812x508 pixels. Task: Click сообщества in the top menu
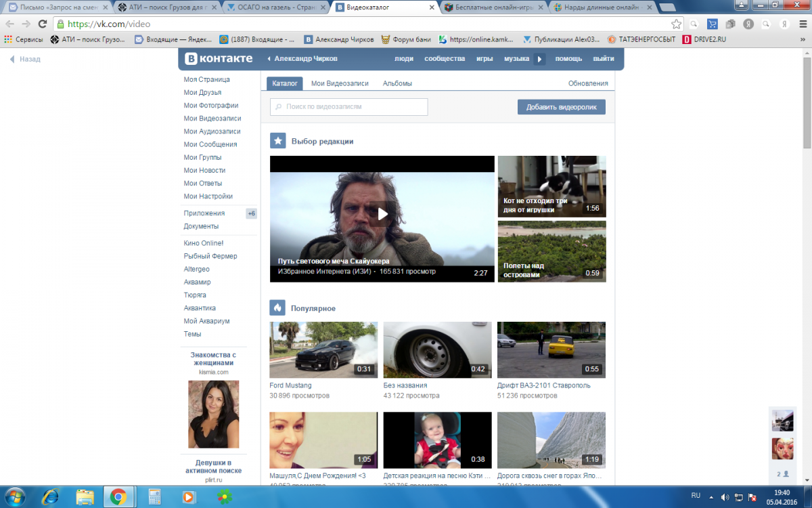(445, 59)
